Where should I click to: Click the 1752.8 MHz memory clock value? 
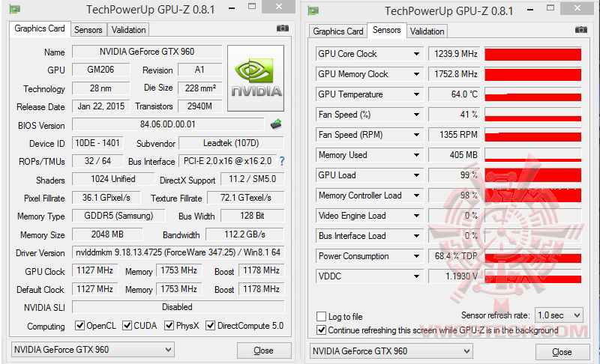coord(454,74)
